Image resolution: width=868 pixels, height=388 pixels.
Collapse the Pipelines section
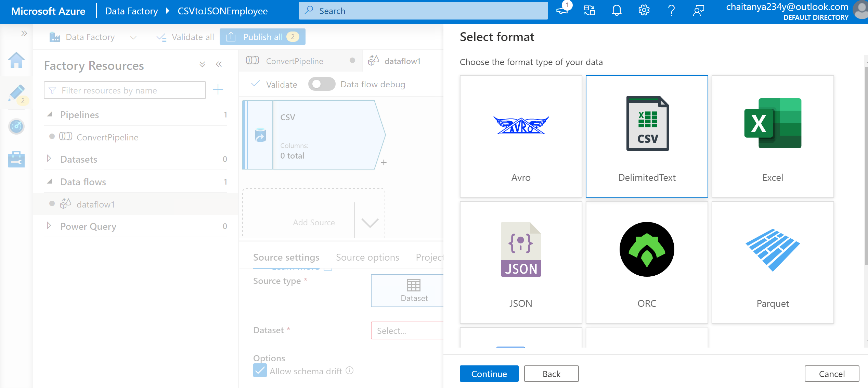click(x=50, y=115)
